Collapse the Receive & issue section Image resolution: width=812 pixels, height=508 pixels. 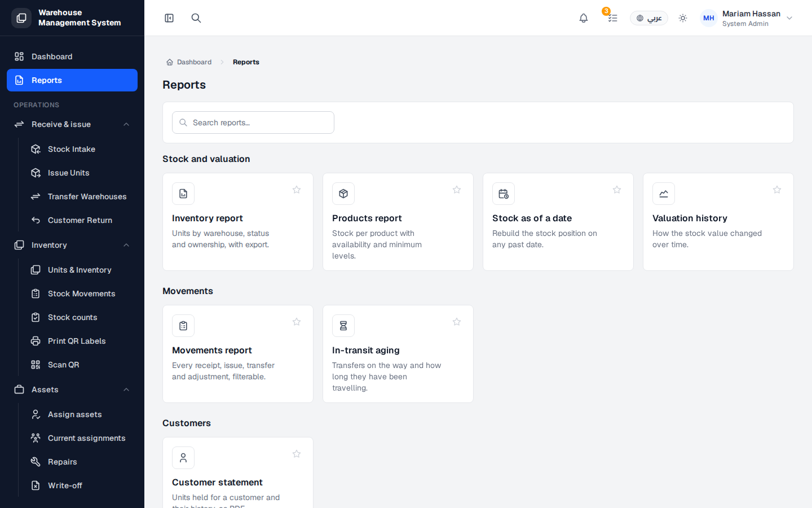click(72, 124)
